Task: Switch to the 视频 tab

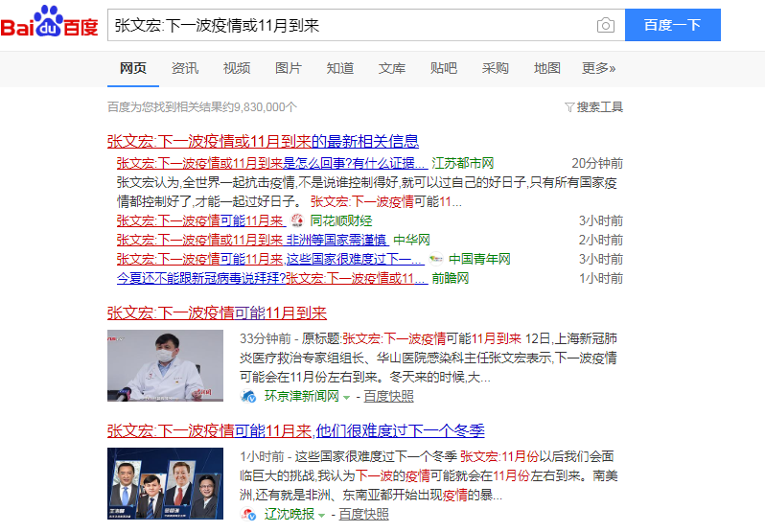Action: pyautogui.click(x=237, y=68)
